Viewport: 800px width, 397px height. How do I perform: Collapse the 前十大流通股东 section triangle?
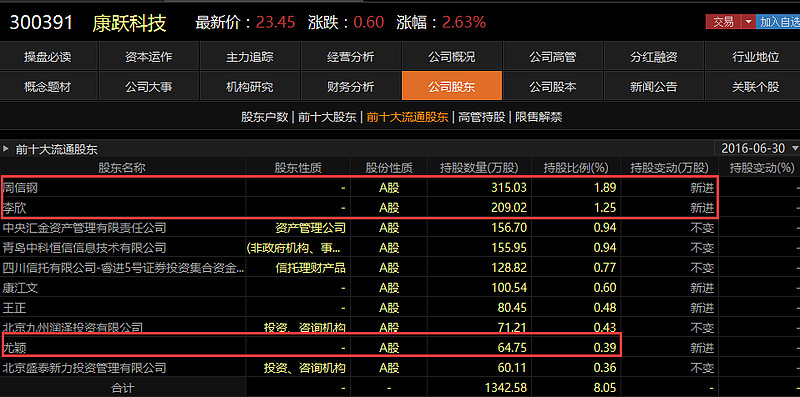tap(6, 149)
